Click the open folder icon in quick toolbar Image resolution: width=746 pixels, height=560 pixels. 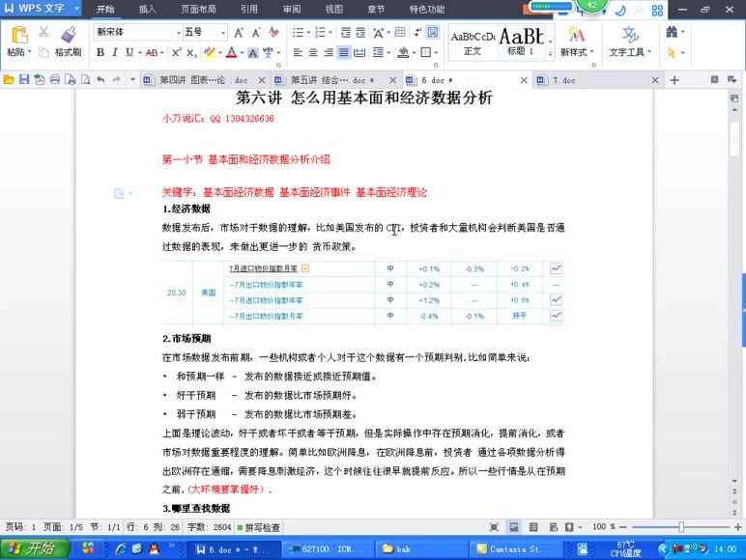coord(9,80)
